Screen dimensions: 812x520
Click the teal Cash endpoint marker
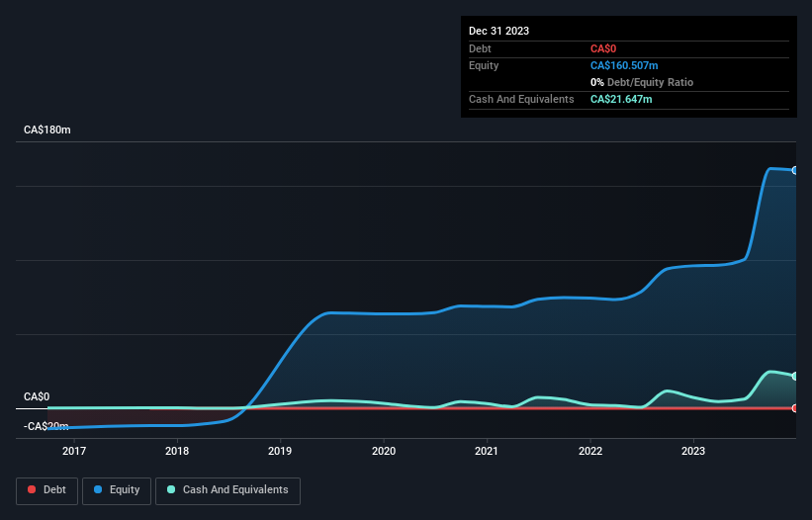[795, 376]
